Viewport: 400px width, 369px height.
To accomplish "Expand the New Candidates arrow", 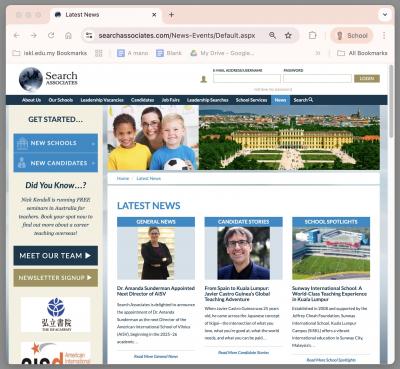I will 93,163.
